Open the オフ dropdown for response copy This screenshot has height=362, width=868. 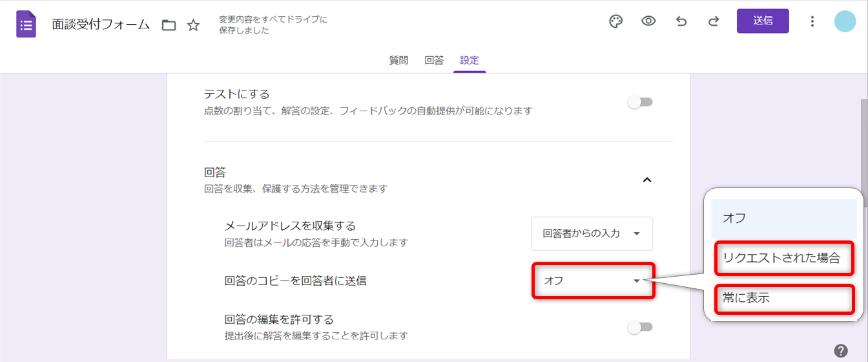tap(593, 281)
